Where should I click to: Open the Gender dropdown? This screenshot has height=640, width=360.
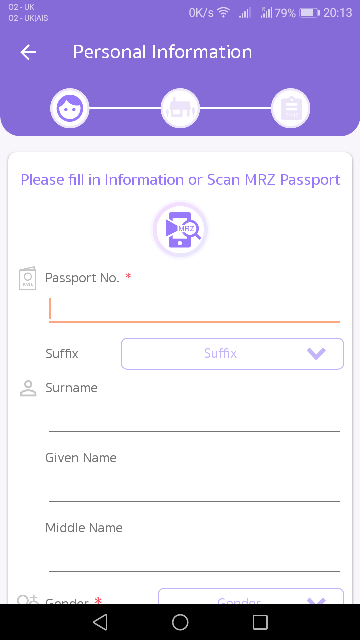(x=251, y=596)
